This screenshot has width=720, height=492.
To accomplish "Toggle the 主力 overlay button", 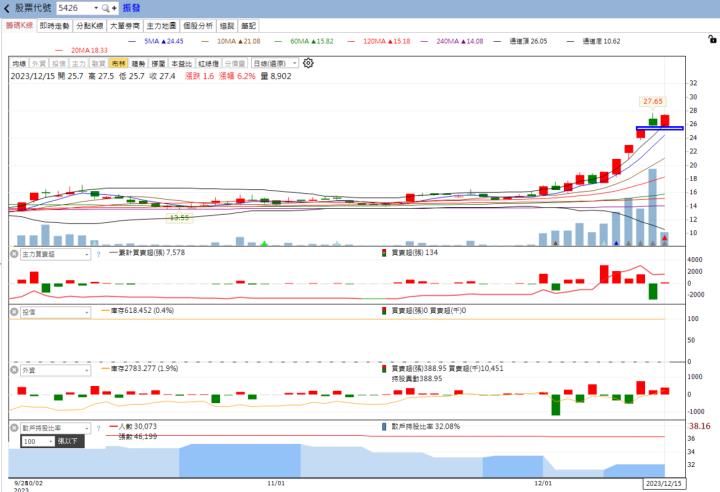I will 79,63.
